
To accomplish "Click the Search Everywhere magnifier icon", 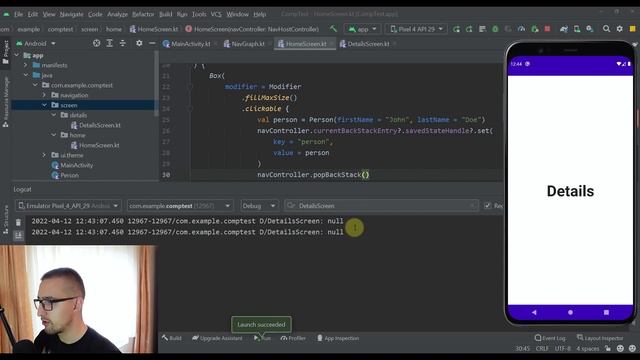I will (x=607, y=29).
